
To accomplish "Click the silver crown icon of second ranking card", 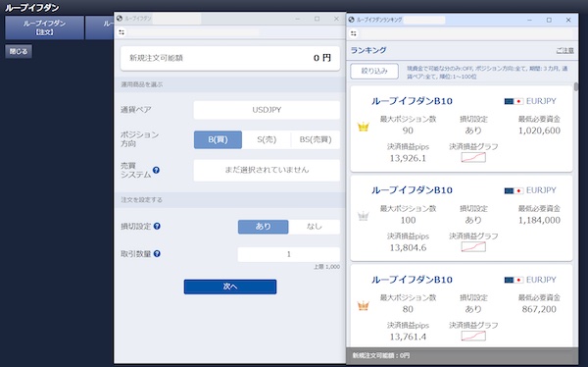I will pos(363,216).
